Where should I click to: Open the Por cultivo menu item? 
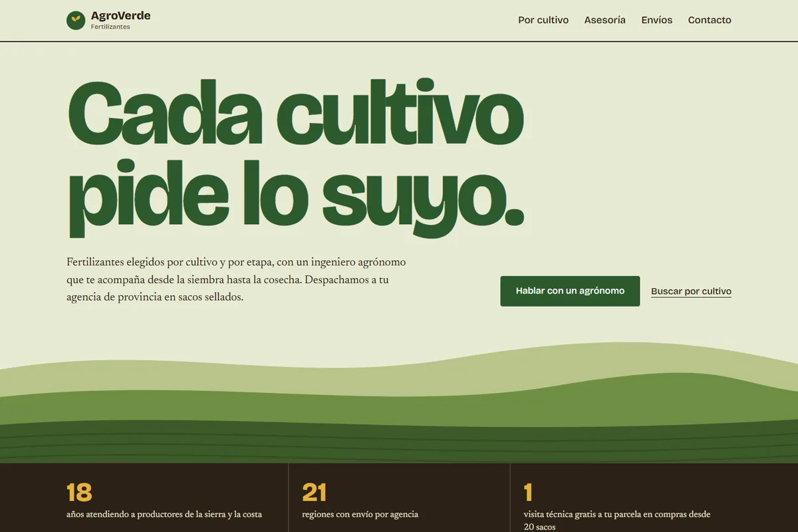[543, 20]
